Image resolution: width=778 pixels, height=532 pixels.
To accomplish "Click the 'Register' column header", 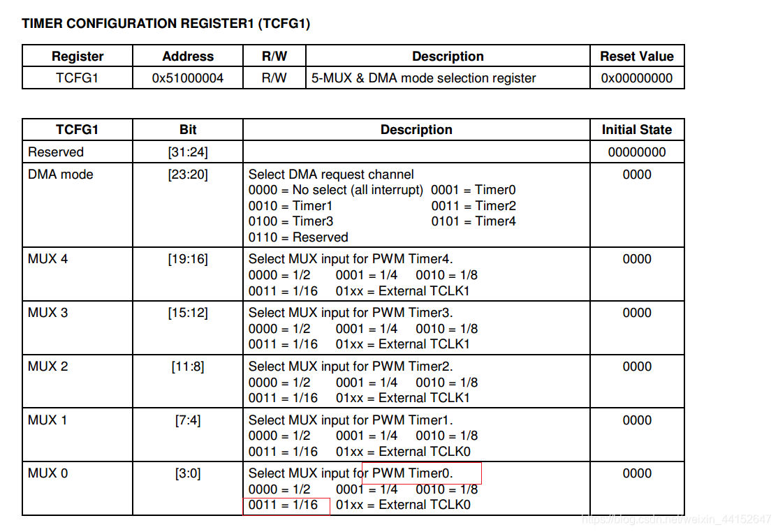I will pos(78,56).
